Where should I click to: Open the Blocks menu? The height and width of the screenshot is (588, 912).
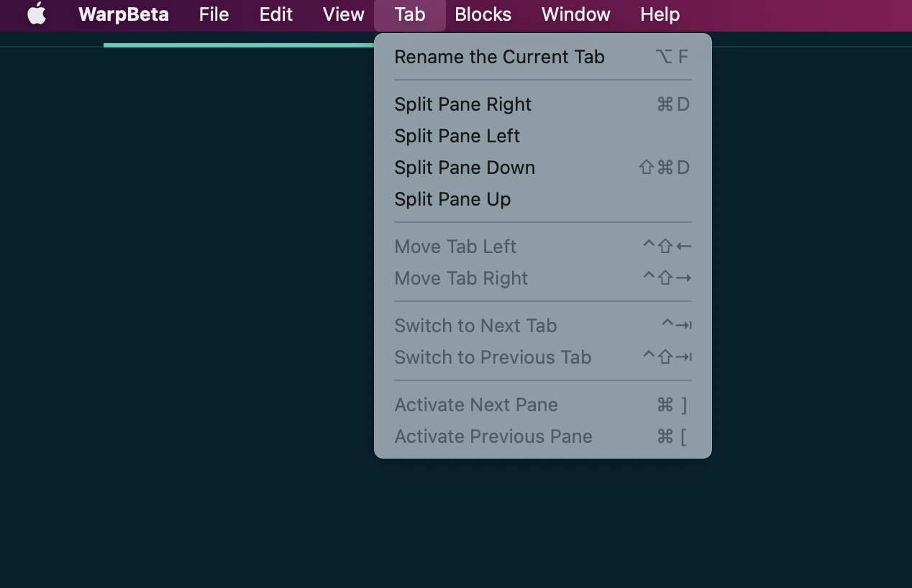click(482, 14)
